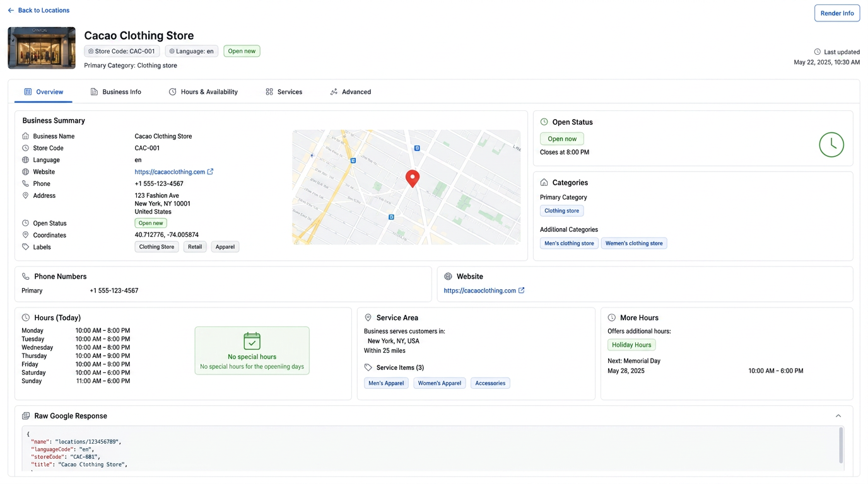This screenshot has width=868, height=484.
Task: Click the clock icon beside More Hours
Action: pos(611,318)
